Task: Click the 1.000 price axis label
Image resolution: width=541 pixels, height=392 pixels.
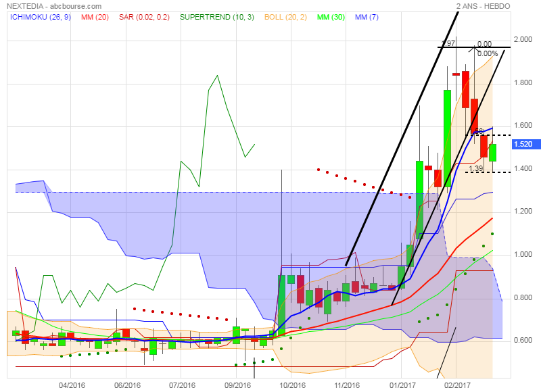Action: coord(523,254)
